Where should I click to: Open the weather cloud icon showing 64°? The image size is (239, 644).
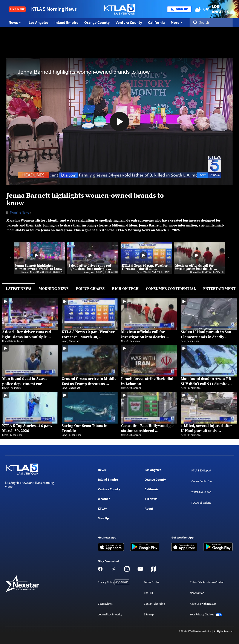198,9
